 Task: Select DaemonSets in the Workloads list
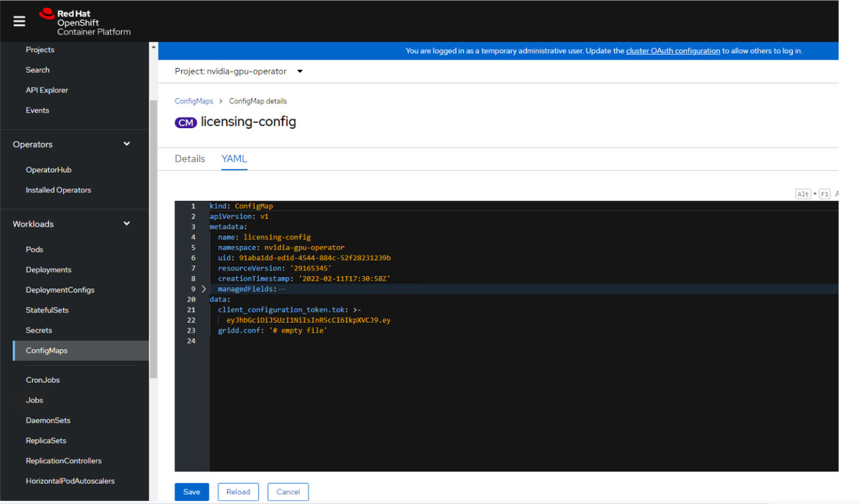tap(48, 420)
